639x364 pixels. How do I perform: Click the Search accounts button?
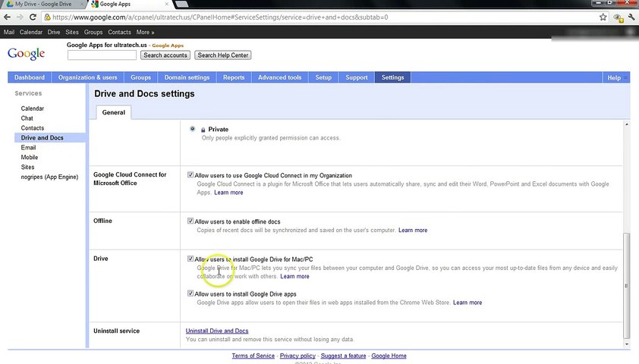(x=165, y=55)
